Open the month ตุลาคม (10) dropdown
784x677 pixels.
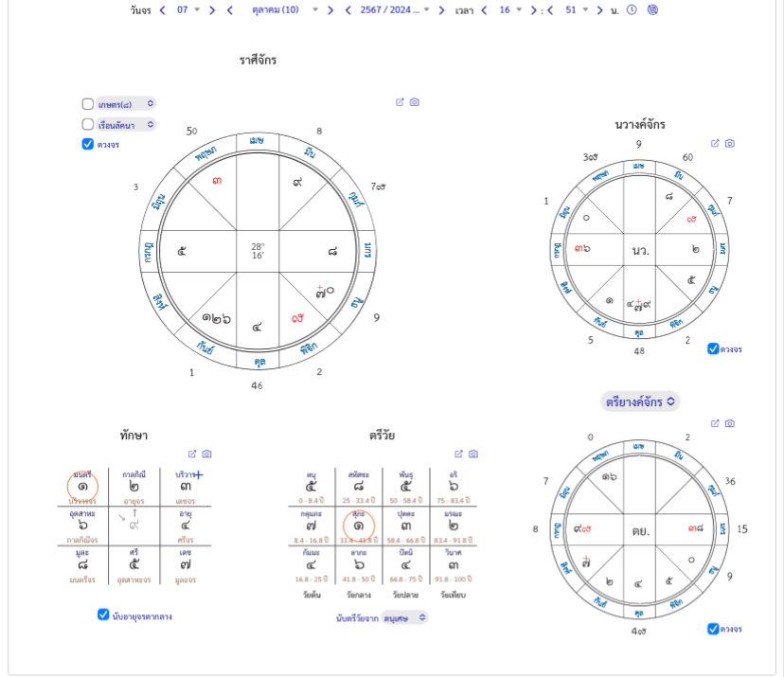[x=284, y=10]
